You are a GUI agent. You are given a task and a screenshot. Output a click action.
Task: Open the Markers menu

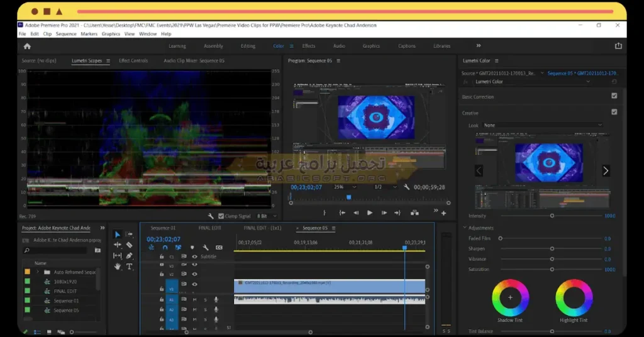click(x=89, y=34)
